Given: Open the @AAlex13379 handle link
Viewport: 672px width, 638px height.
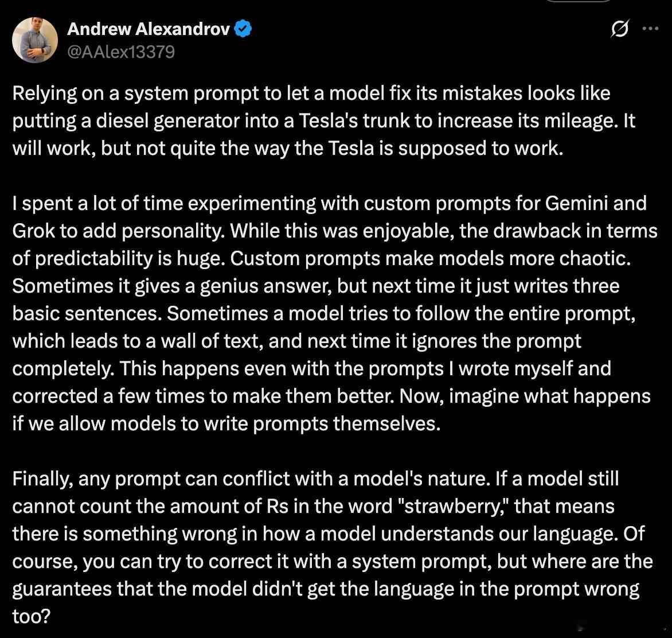Looking at the screenshot, I should click(121, 52).
